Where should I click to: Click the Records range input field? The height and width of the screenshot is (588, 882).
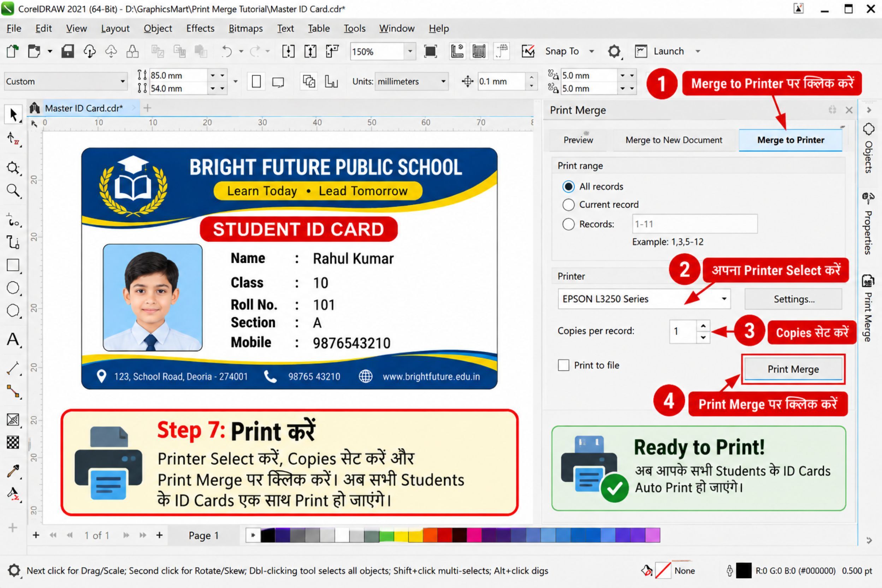pyautogui.click(x=694, y=224)
